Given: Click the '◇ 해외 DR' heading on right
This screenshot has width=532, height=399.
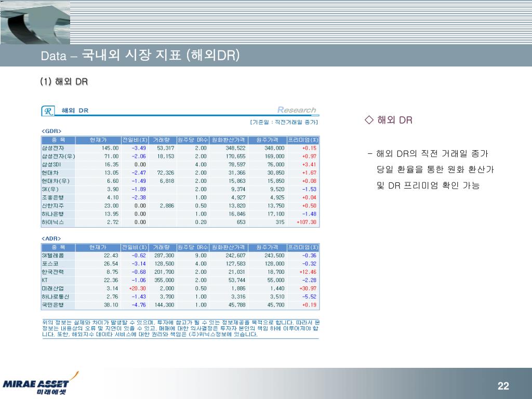Looking at the screenshot, I should click(x=389, y=120).
